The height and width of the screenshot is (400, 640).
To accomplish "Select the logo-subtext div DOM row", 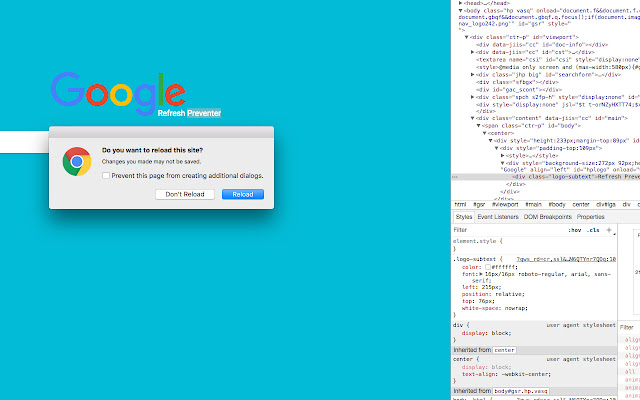I will tap(546, 177).
